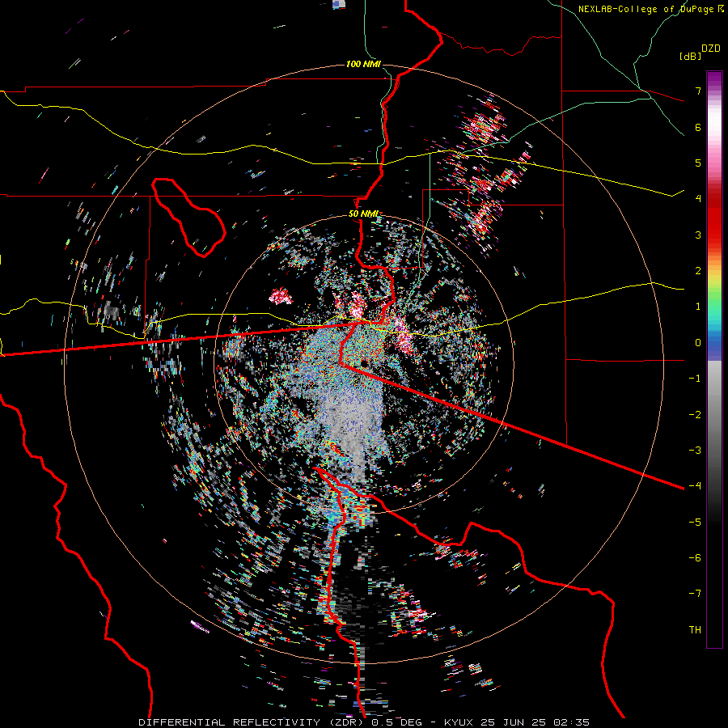Click the -4 value on the color scale
This screenshot has height=728, width=728.
point(695,485)
